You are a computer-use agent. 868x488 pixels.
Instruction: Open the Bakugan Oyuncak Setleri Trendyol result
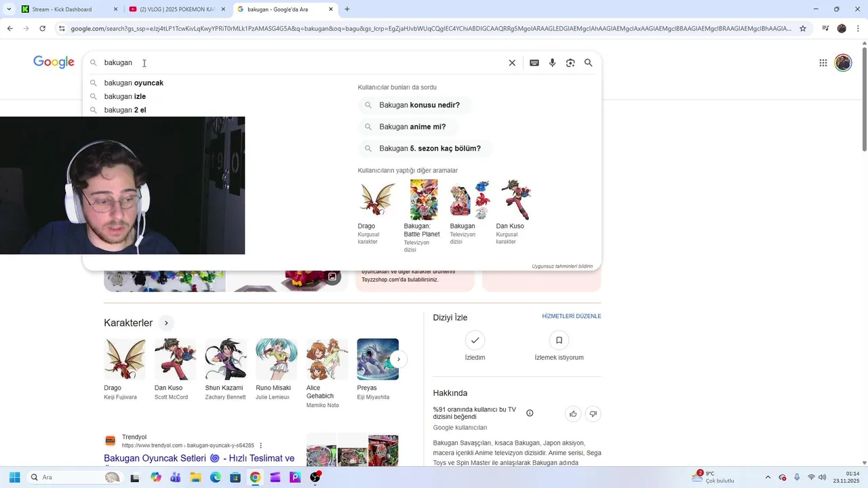click(199, 459)
